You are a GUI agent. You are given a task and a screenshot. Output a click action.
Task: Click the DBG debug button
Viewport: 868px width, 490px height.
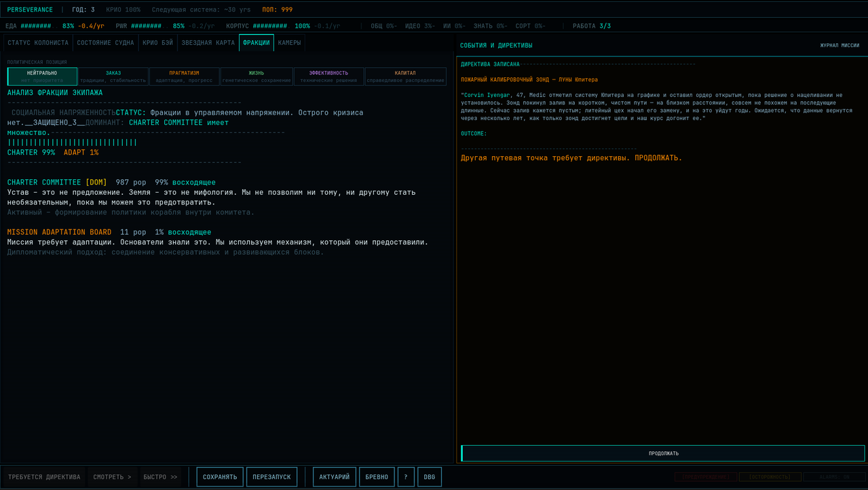[430, 477]
